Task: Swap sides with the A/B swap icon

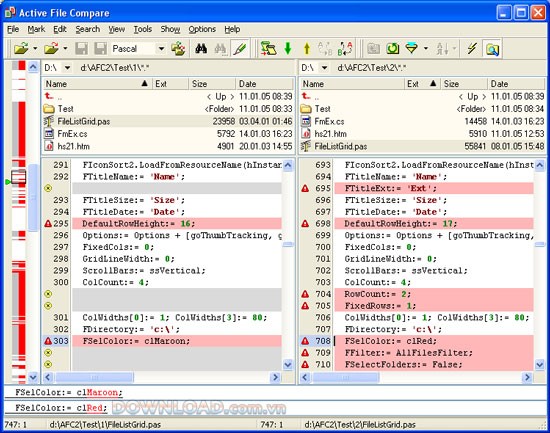Action: tap(345, 48)
